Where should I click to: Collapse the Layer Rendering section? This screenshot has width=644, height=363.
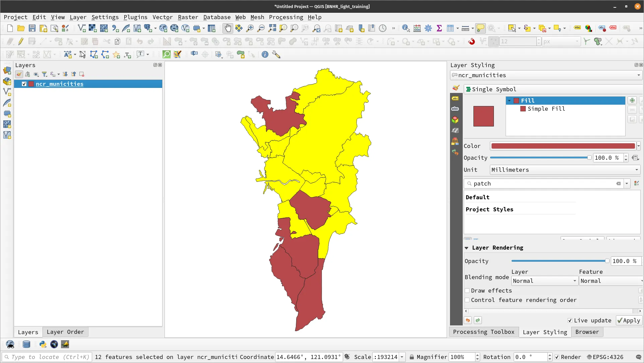coord(466,248)
